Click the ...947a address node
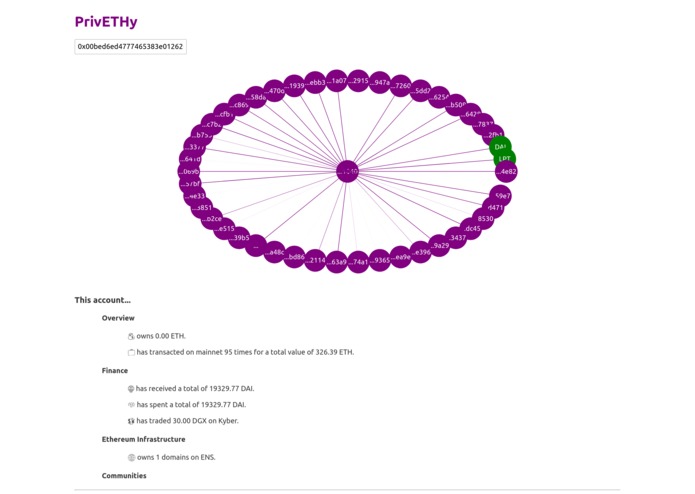The width and height of the screenshot is (695, 494). tap(379, 82)
